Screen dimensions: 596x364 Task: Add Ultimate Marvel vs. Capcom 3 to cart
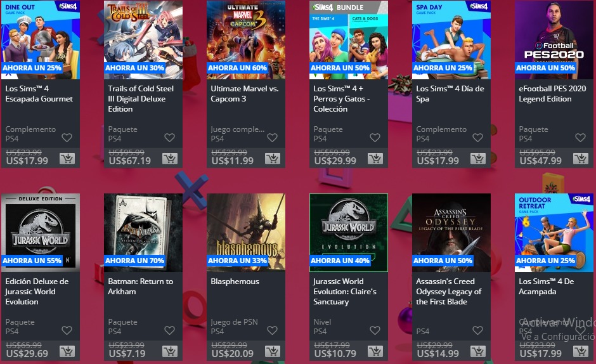pyautogui.click(x=273, y=159)
